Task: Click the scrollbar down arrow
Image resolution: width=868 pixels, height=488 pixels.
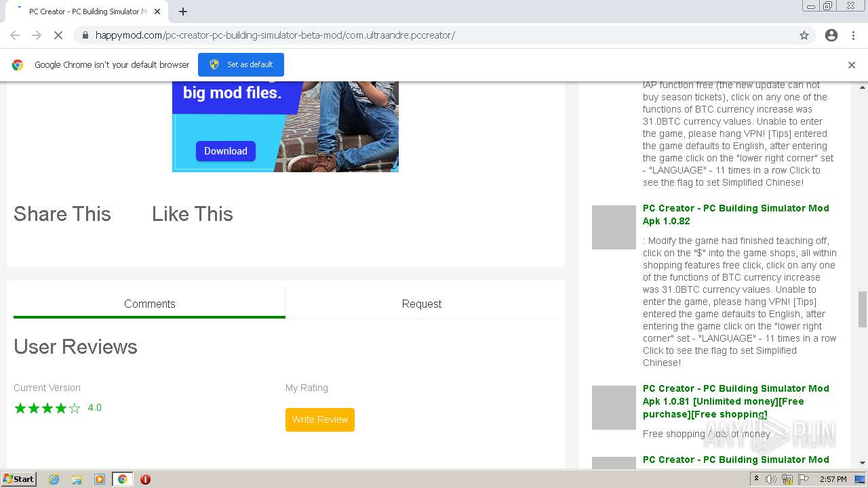Action: pyautogui.click(x=863, y=463)
